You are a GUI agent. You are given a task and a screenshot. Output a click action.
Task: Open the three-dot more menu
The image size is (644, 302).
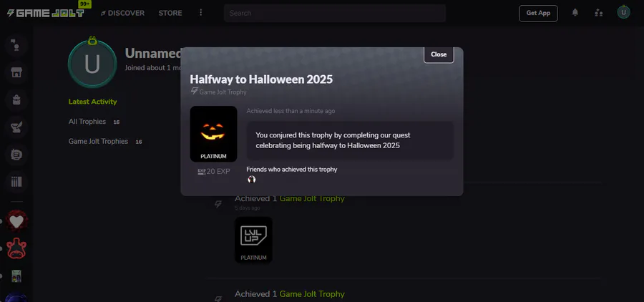coord(201,13)
